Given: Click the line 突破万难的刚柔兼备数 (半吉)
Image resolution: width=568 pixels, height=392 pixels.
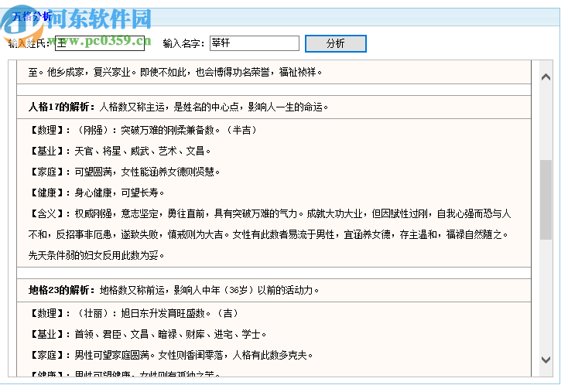Looking at the screenshot, I should tap(143, 131).
